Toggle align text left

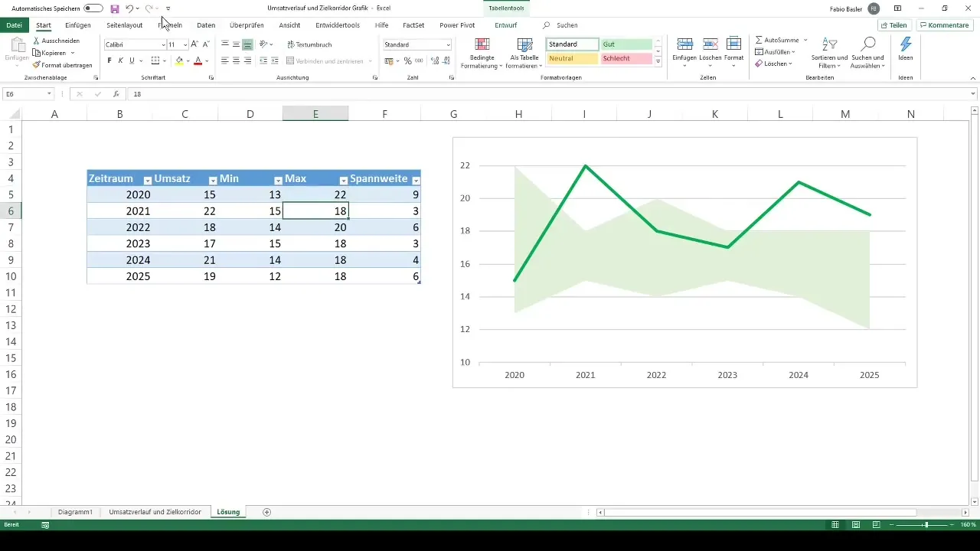click(x=225, y=60)
